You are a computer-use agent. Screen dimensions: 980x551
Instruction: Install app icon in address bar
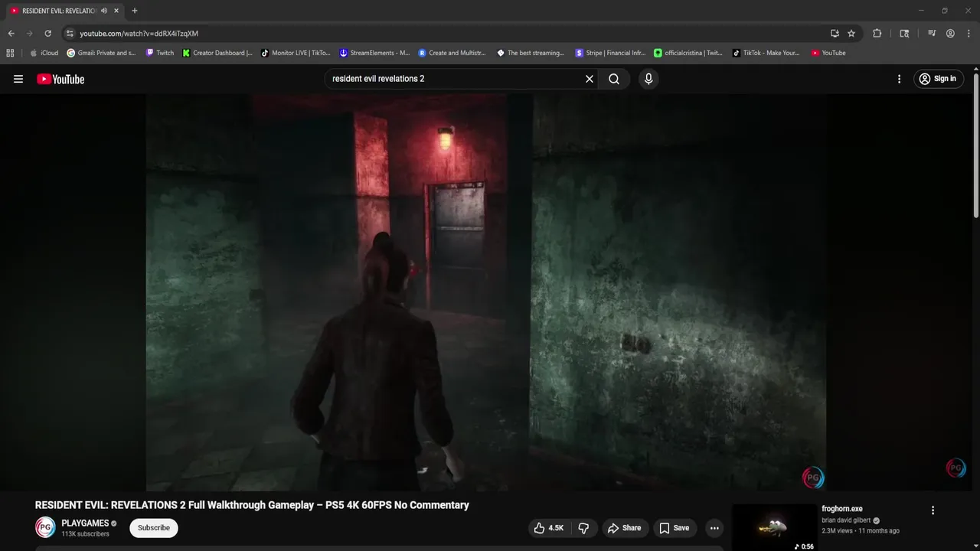[835, 34]
